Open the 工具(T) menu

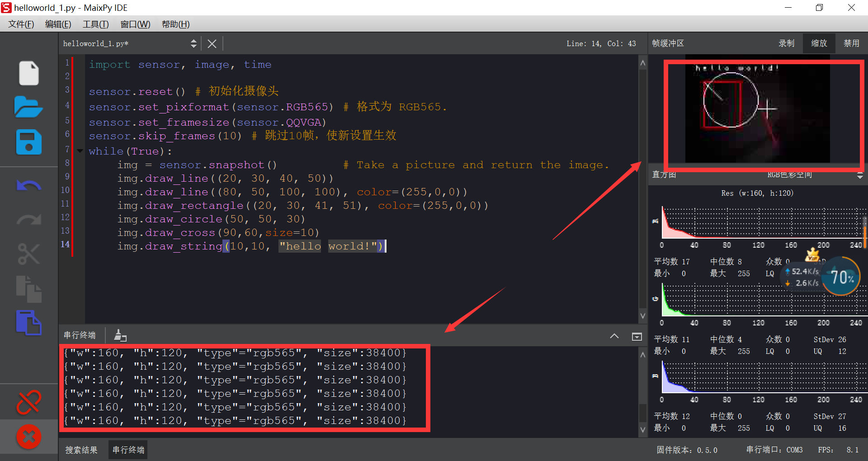coord(95,24)
